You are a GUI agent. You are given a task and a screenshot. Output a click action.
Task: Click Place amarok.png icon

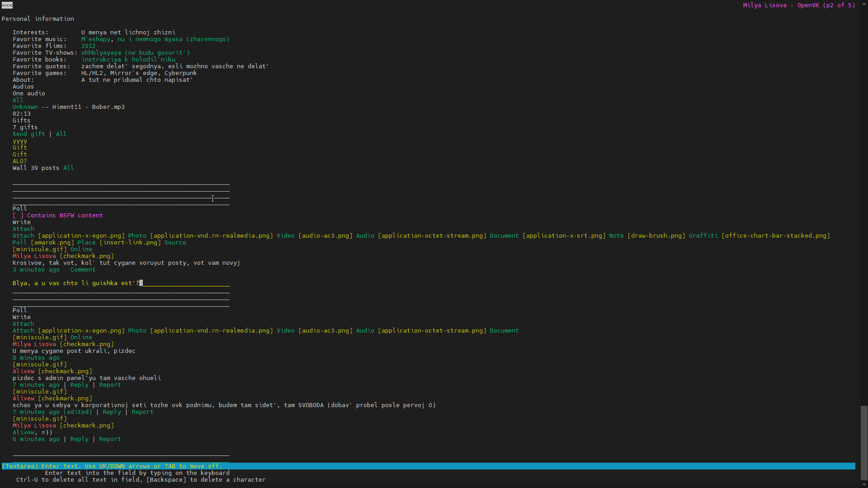52,243
